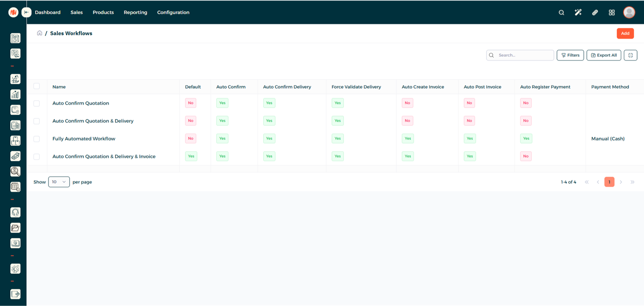Toggle the select-all checkbox in table header
The height and width of the screenshot is (306, 644).
click(x=36, y=86)
